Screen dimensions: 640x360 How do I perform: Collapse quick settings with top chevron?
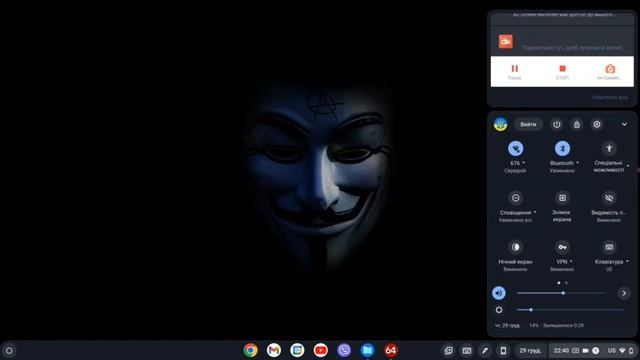pyautogui.click(x=624, y=124)
